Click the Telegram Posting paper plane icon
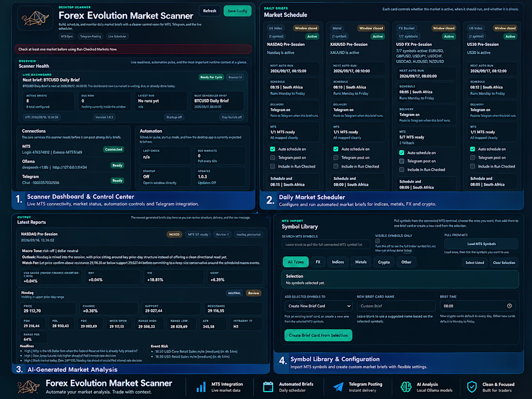532x399 pixels. tap(338, 387)
